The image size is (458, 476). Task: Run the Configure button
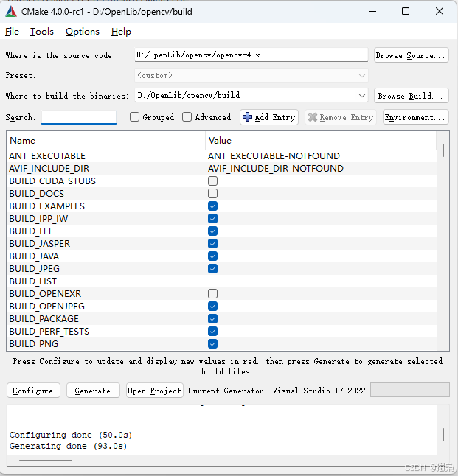click(33, 391)
